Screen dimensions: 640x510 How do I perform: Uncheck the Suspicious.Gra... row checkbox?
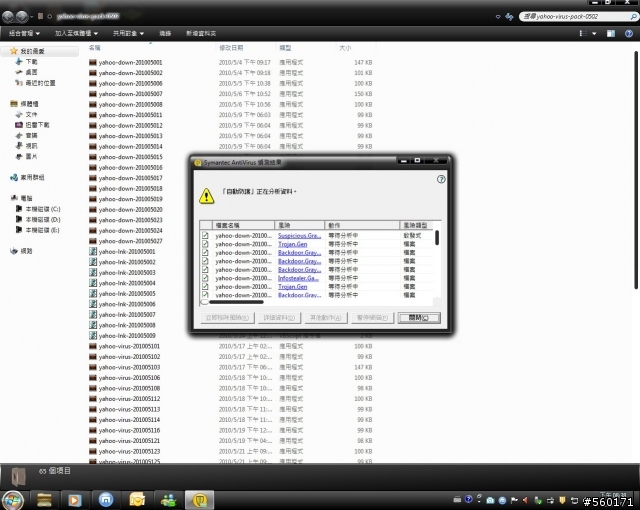[205, 235]
